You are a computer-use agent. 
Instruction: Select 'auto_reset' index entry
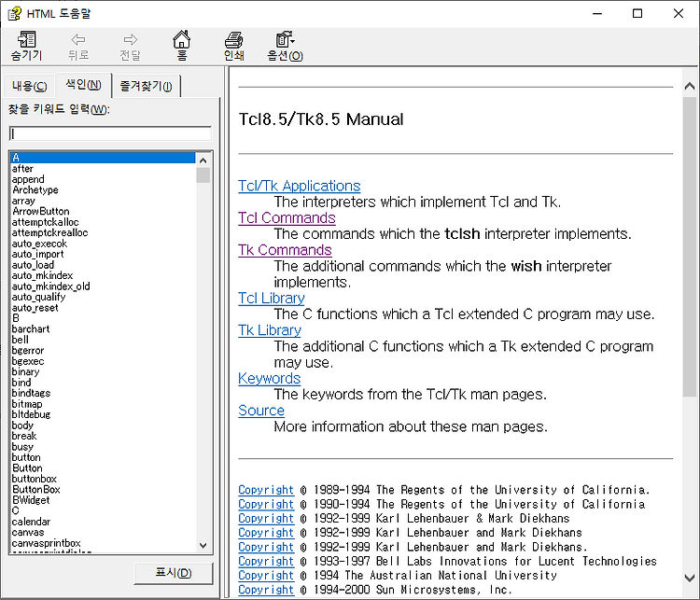tap(35, 308)
